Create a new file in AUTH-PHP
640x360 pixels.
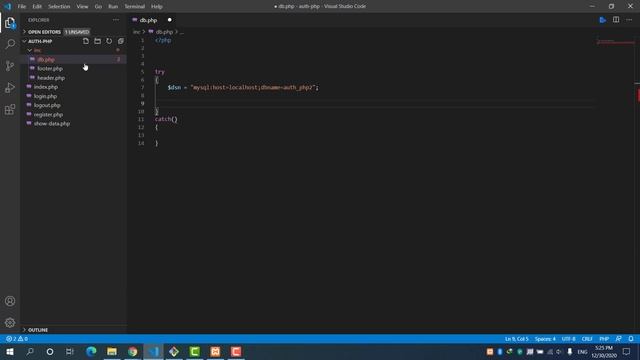pyautogui.click(x=86, y=41)
